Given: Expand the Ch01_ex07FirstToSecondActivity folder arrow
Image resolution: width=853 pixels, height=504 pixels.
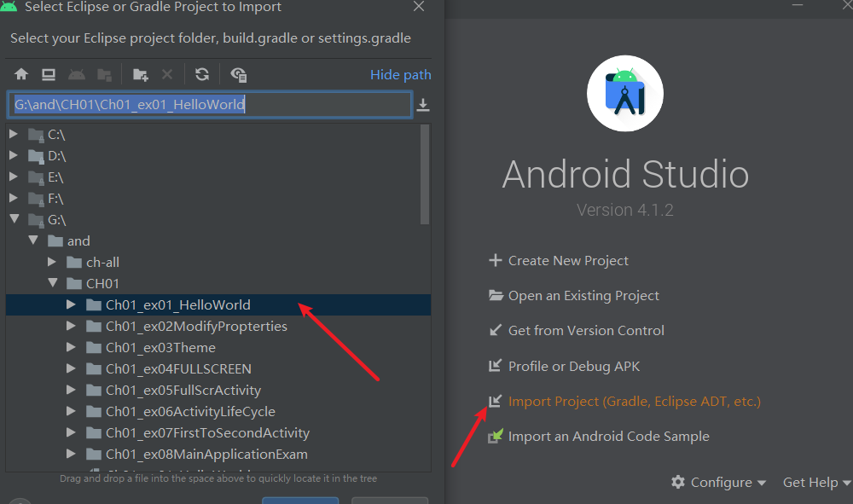Looking at the screenshot, I should (72, 432).
